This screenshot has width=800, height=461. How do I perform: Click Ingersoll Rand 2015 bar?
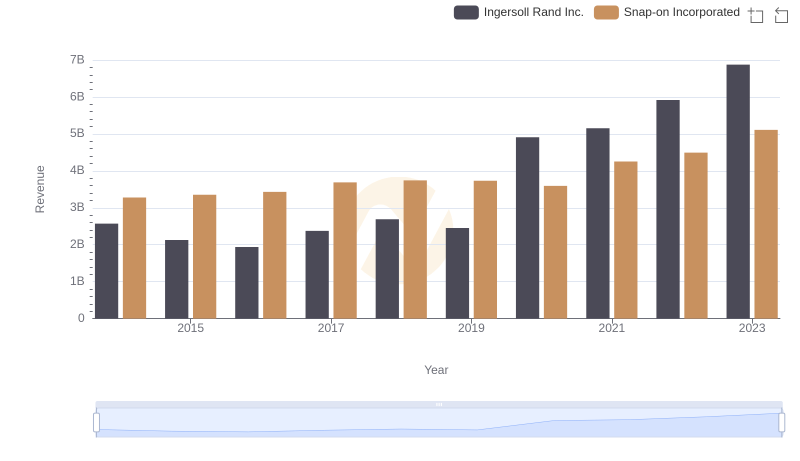click(177, 279)
